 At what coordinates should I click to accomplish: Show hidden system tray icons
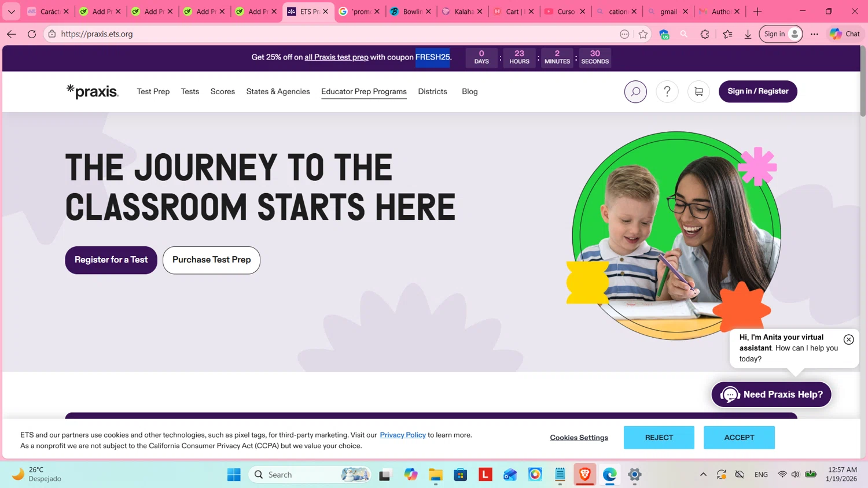click(x=703, y=475)
